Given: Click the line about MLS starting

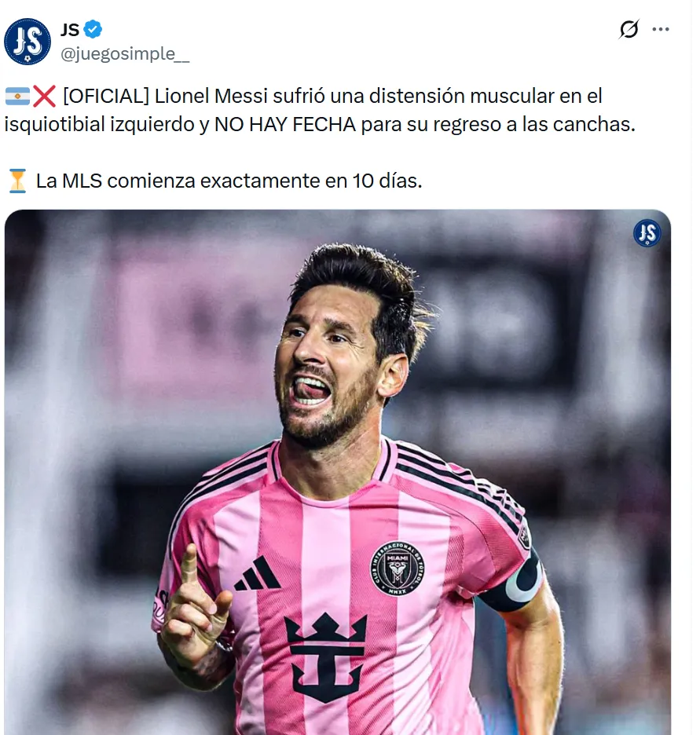Looking at the screenshot, I should click(x=229, y=181).
